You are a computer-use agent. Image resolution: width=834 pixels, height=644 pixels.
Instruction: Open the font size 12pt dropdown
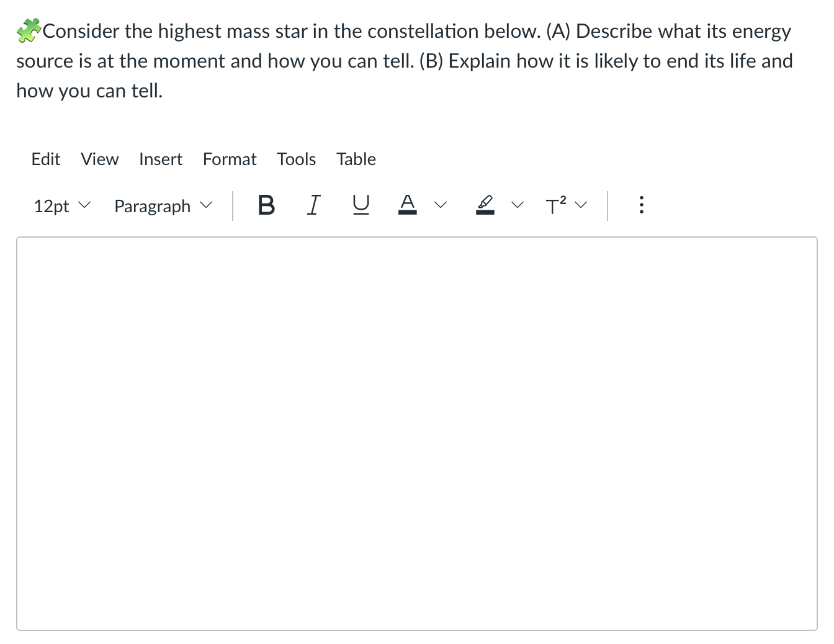[62, 206]
